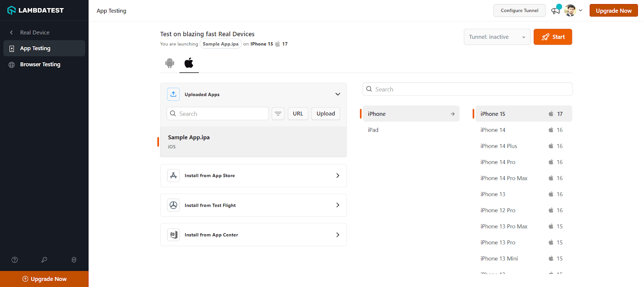The image size is (644, 287).
Task: Select iPhone 13 Pro device
Action: click(524, 242)
